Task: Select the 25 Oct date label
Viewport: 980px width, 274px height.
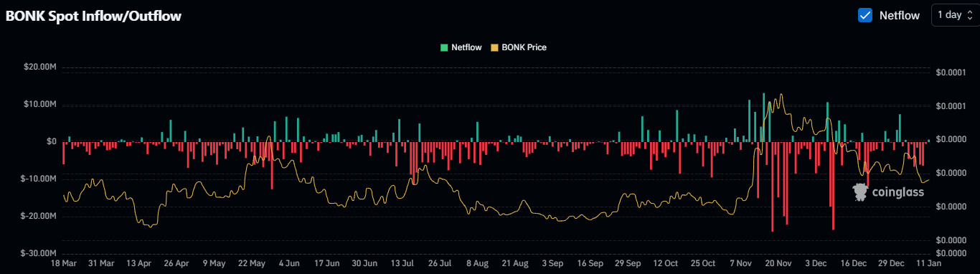Action: (x=702, y=263)
